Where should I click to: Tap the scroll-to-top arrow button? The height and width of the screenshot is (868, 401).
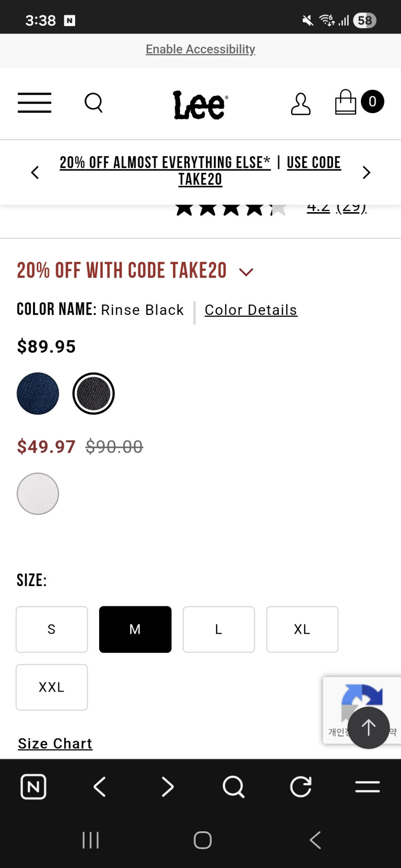tap(368, 727)
